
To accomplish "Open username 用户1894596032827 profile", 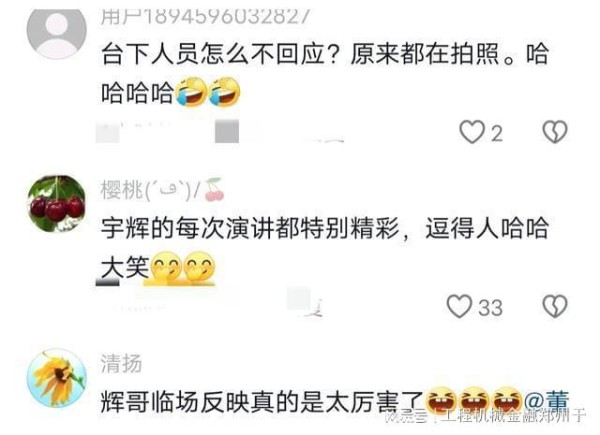I will tap(205, 17).
